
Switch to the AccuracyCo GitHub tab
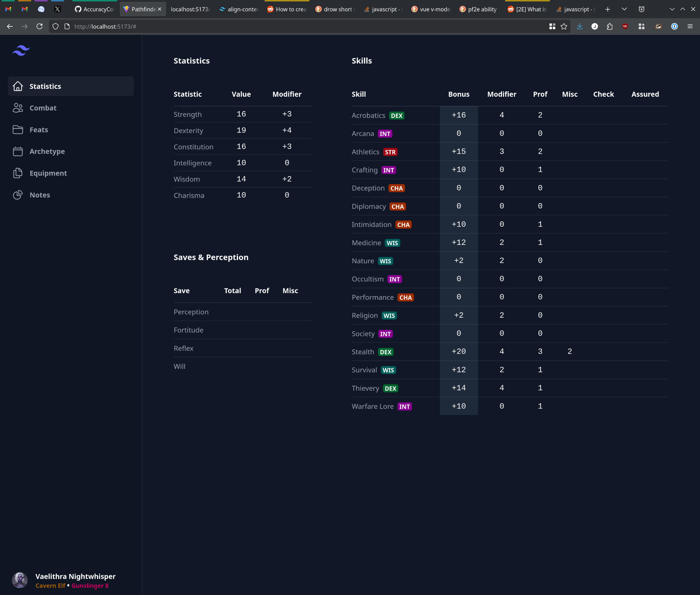coord(94,9)
